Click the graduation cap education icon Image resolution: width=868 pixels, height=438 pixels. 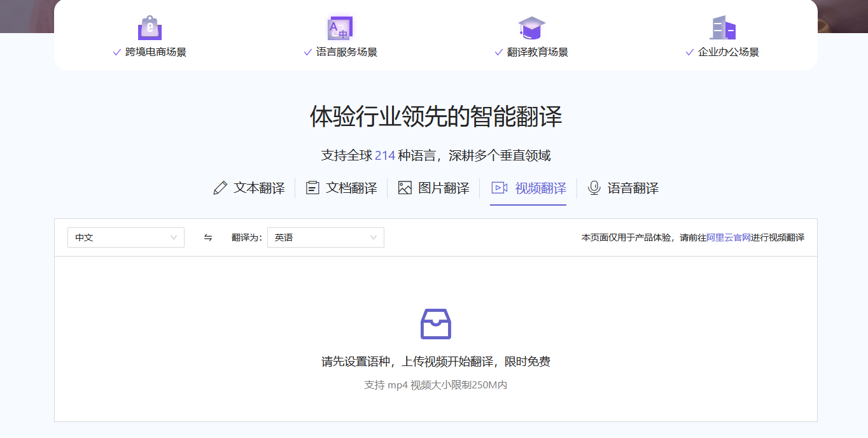pyautogui.click(x=531, y=28)
